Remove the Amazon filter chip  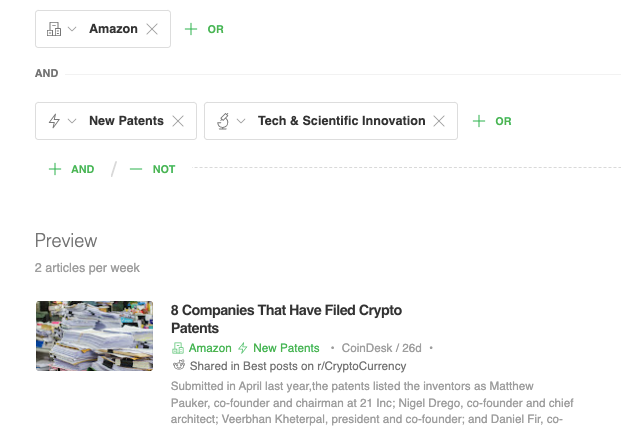tap(152, 29)
